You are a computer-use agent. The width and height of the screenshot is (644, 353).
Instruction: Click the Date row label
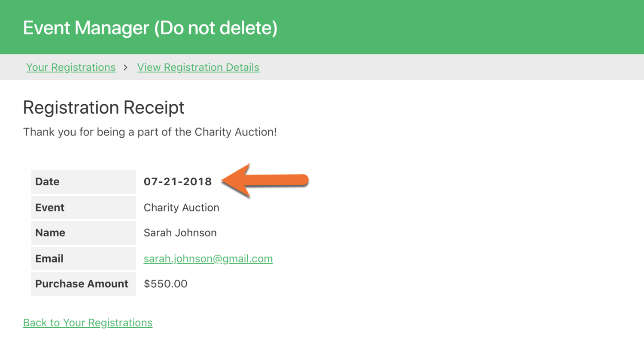click(47, 182)
